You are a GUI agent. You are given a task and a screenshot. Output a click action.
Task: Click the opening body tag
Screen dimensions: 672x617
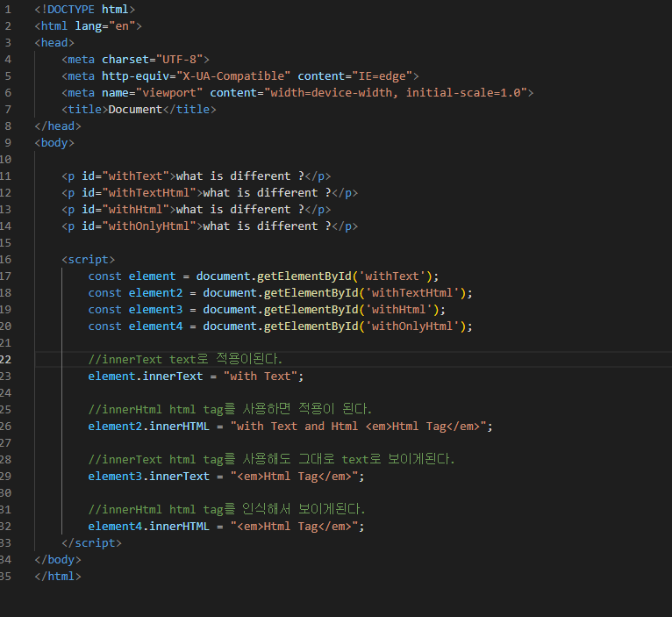pos(54,143)
